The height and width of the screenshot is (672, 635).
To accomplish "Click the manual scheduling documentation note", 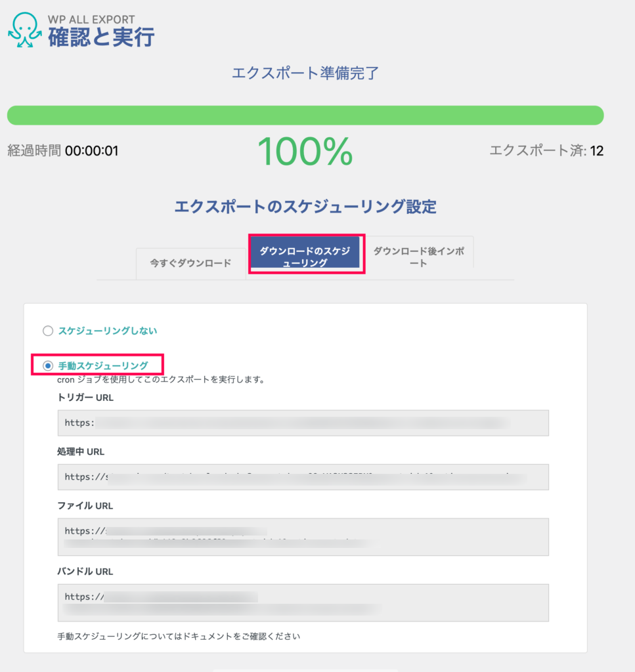I will 179,637.
